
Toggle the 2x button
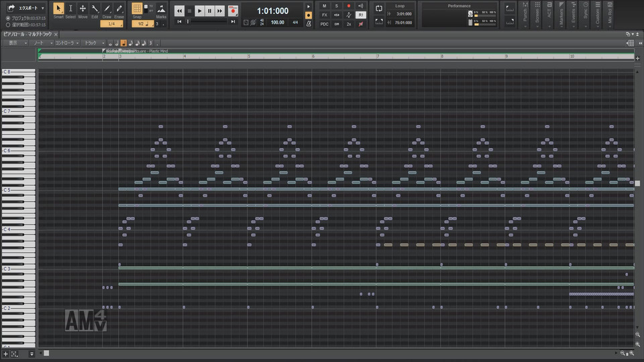[x=349, y=24]
